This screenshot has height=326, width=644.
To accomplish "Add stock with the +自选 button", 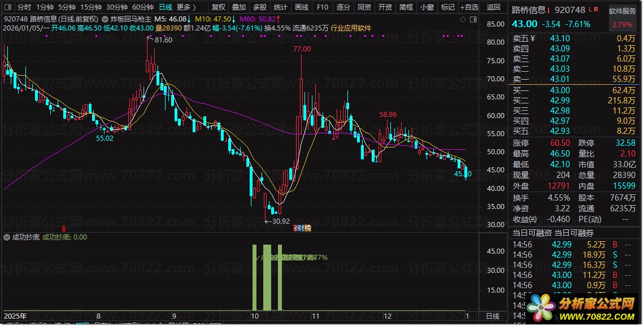I will click(469, 7).
